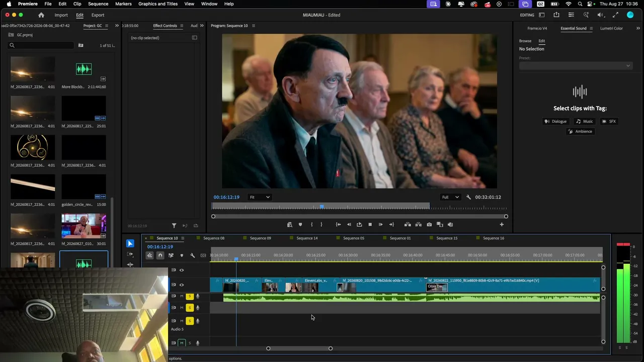Maximize video output with fullscreen icon

pyautogui.click(x=615, y=15)
